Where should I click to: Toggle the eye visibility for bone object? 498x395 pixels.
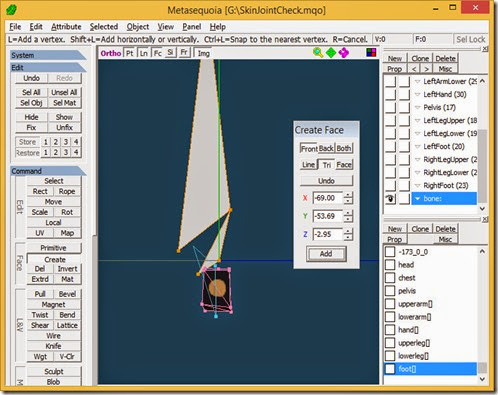pos(390,199)
